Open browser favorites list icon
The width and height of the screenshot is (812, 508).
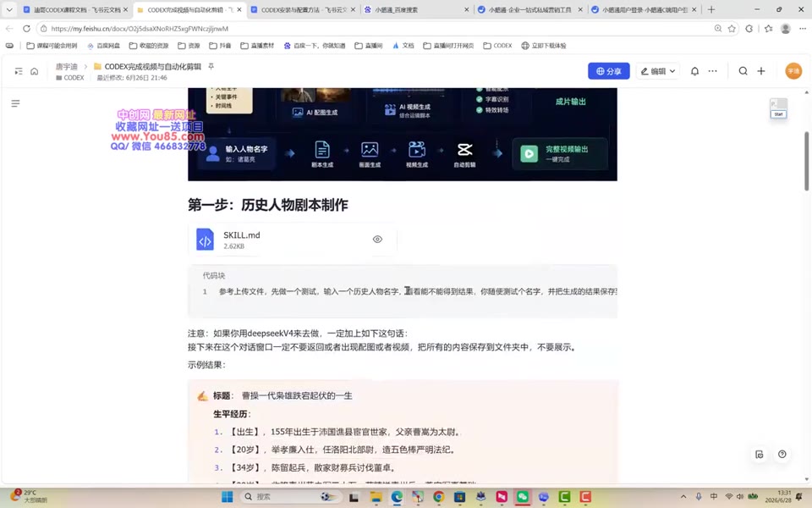coord(769,29)
